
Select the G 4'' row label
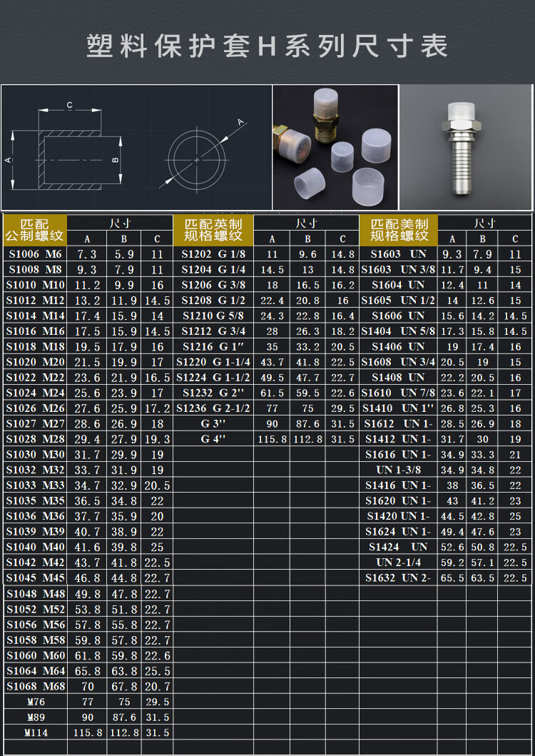213,439
